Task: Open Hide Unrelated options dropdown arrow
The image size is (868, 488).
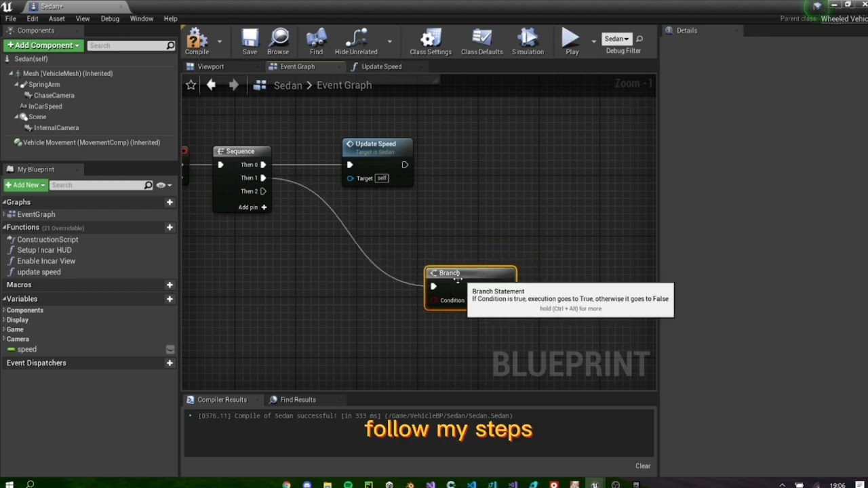Action: coord(389,42)
